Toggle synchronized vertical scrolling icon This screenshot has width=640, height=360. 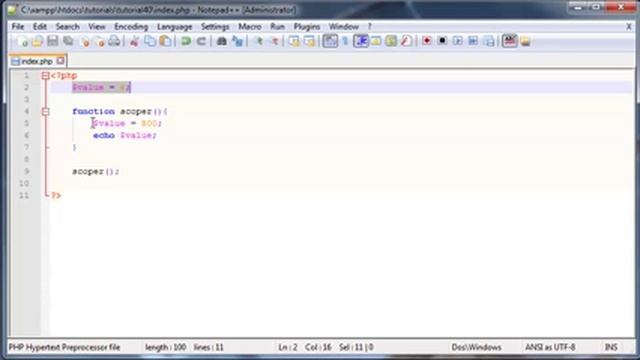(x=294, y=41)
